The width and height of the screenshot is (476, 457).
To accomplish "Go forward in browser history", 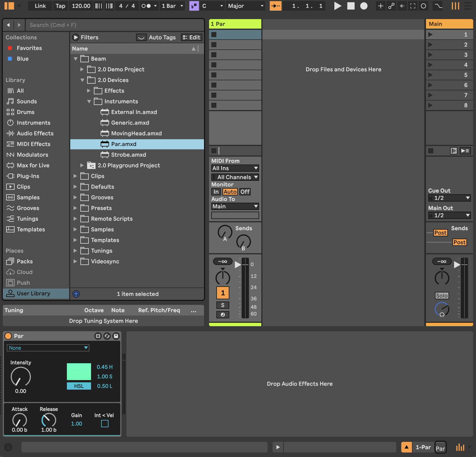I will tap(19, 25).
